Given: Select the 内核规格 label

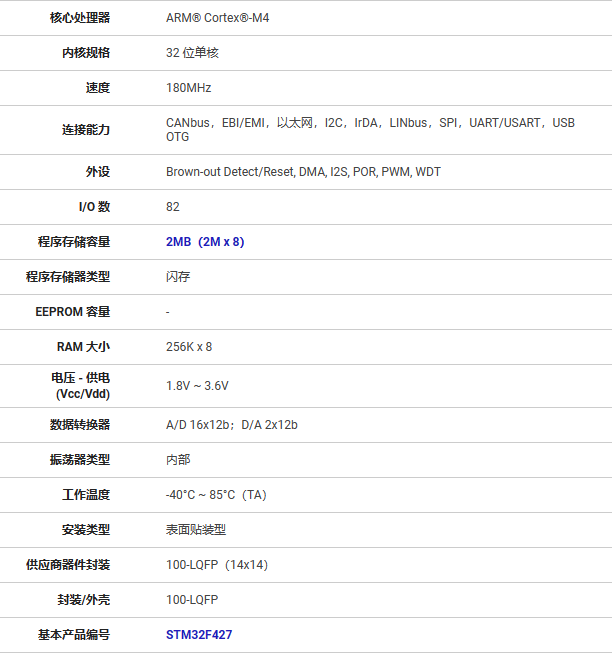Looking at the screenshot, I should click(86, 53).
